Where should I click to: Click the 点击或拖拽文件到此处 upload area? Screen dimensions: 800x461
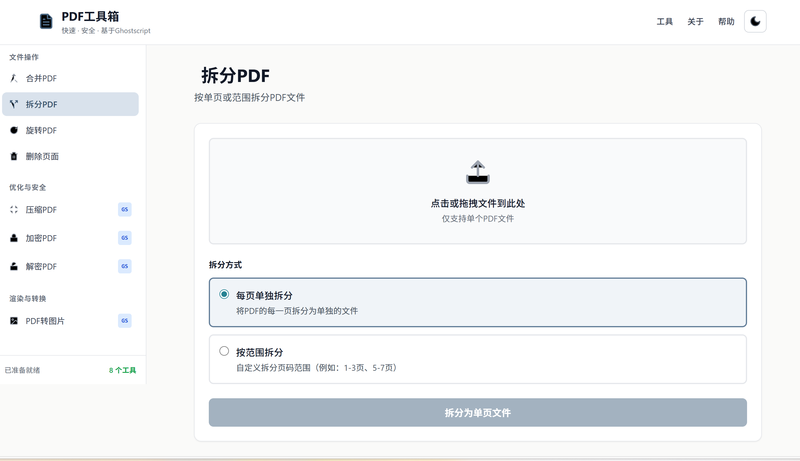click(478, 203)
